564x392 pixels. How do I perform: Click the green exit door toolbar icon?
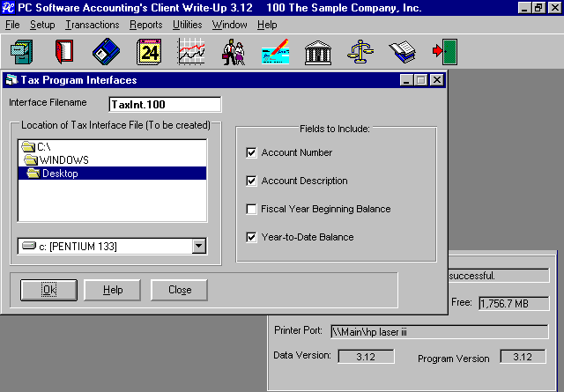[x=445, y=52]
